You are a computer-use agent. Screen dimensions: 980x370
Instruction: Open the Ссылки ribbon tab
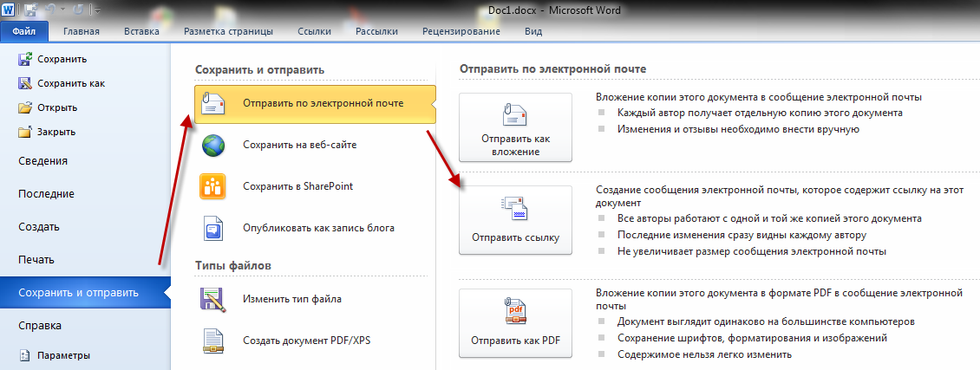[314, 31]
